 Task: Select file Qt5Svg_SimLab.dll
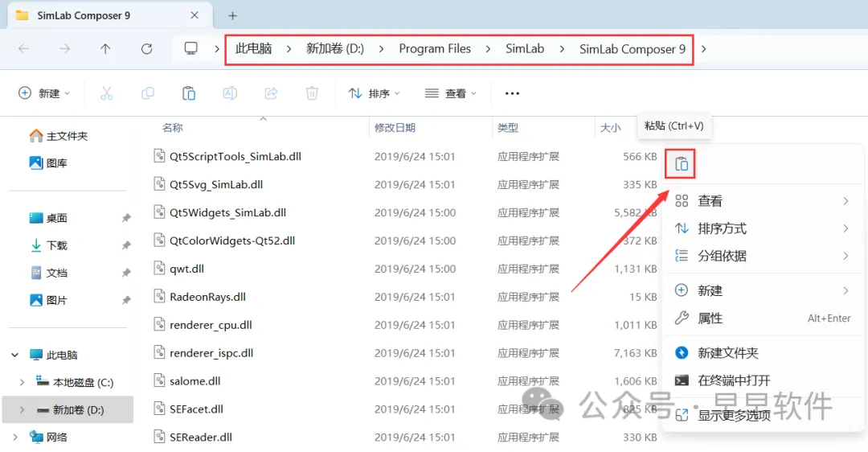click(216, 184)
